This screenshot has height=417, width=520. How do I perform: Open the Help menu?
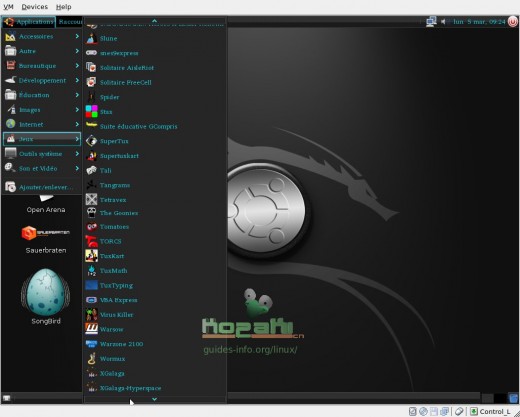pyautogui.click(x=63, y=7)
